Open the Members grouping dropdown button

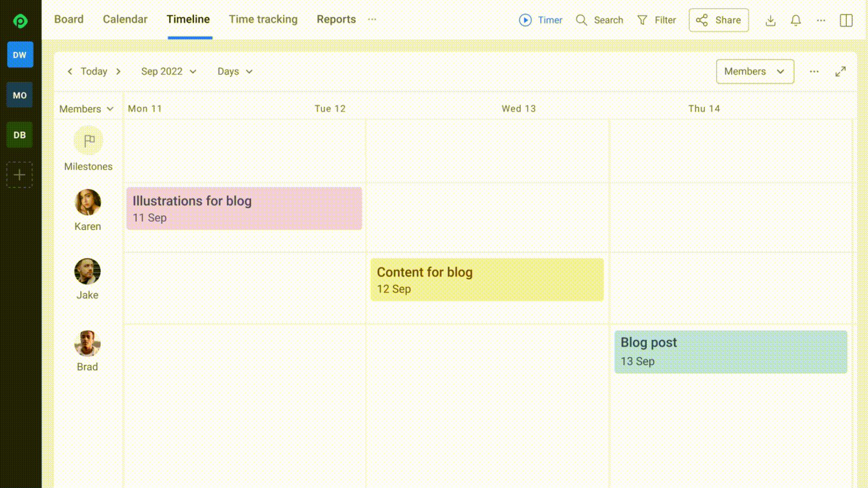coord(755,72)
